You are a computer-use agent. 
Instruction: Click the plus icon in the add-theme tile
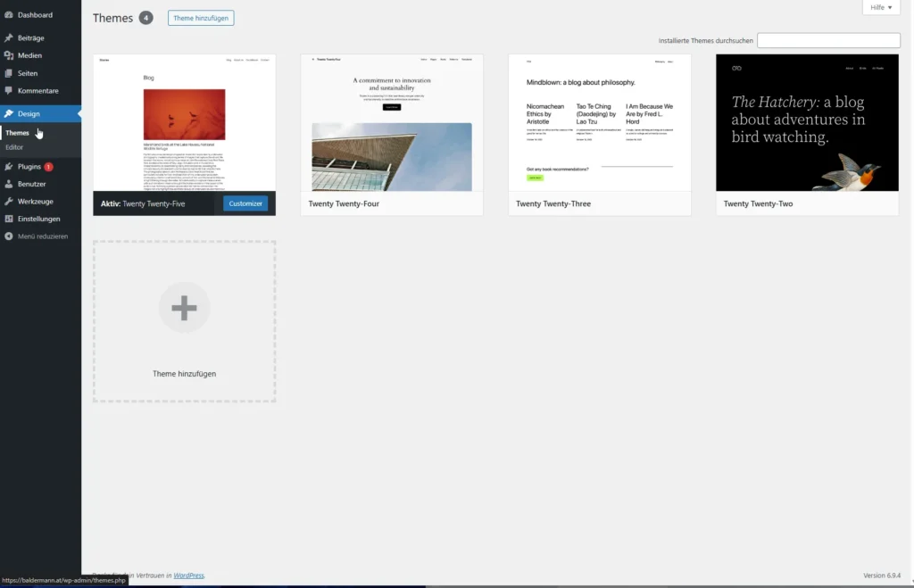click(184, 308)
